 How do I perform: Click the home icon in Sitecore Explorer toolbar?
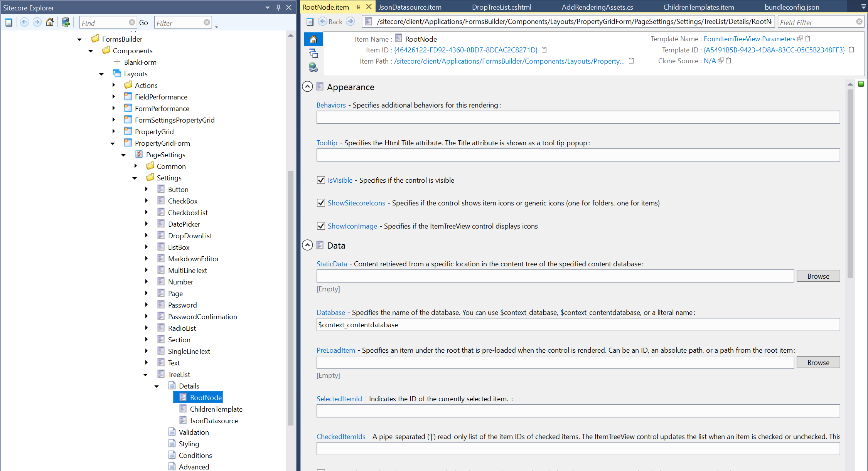click(50, 22)
